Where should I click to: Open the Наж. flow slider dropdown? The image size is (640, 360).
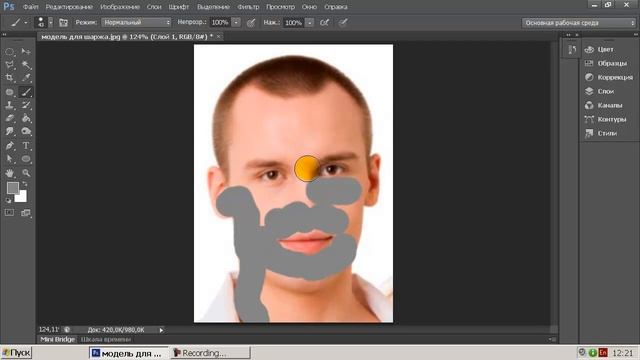coord(310,23)
